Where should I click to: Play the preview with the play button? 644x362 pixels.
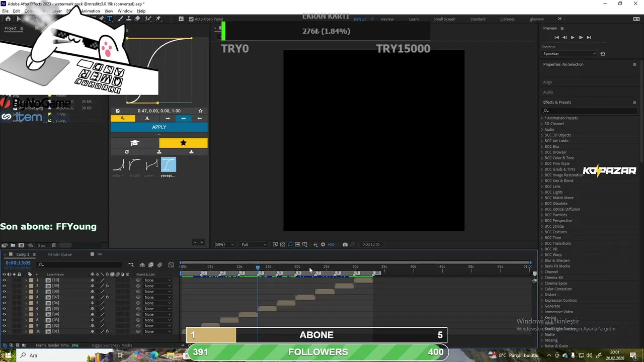pos(572,37)
